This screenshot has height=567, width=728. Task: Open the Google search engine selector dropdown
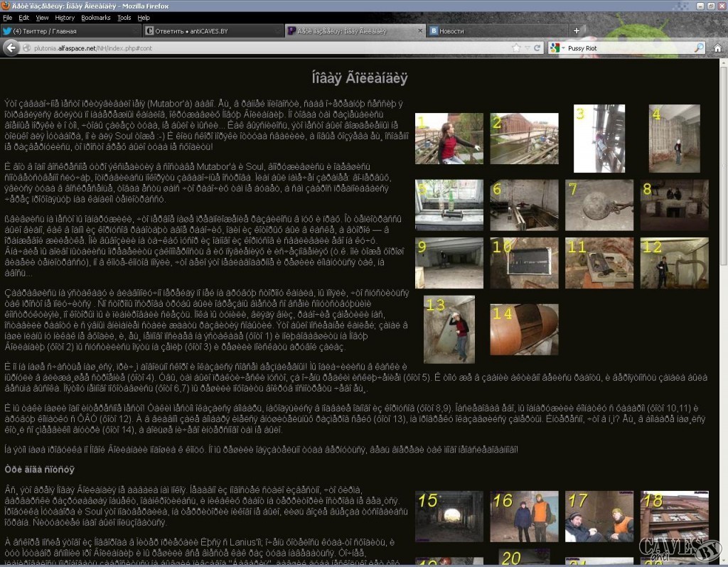(557, 48)
